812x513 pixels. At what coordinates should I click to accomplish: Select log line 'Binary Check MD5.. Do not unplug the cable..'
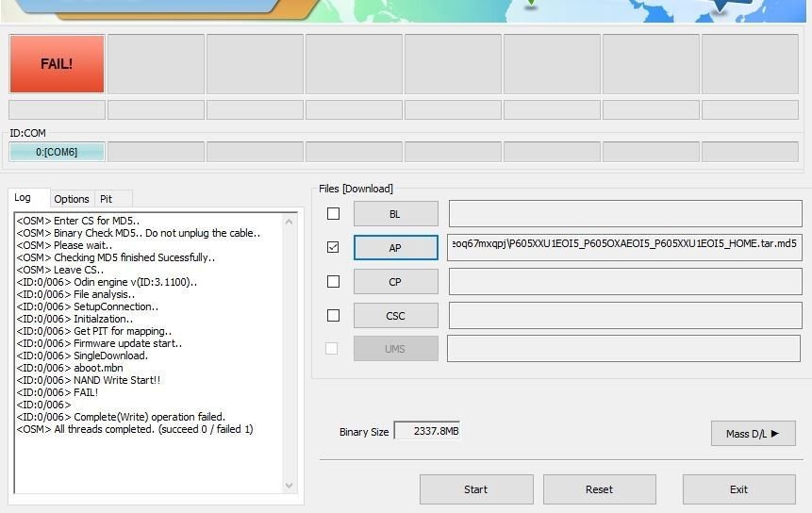point(139,233)
